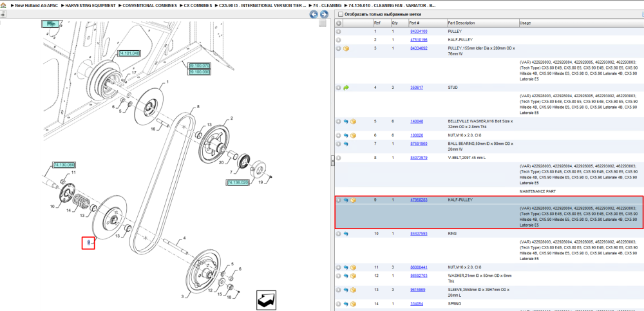This screenshot has width=644, height=311.
Task: Navigate to 'CX COMBINES' breadcrumb
Action: click(198, 6)
